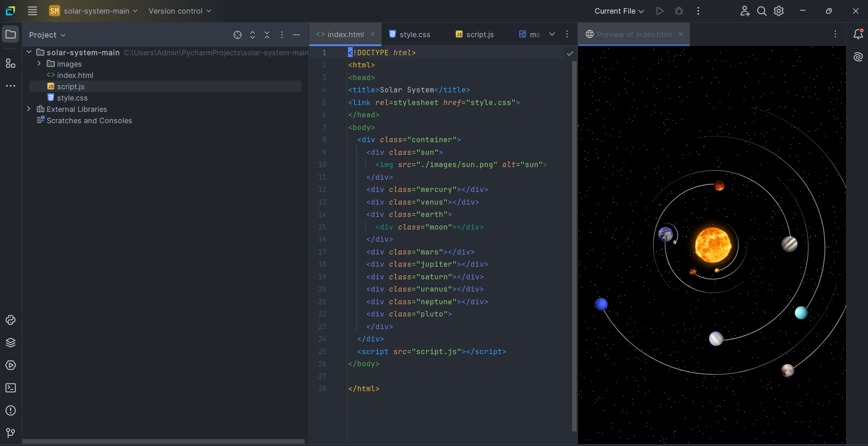Collapse all in Project panel
Screen dimensions: 868x446
[267, 35]
